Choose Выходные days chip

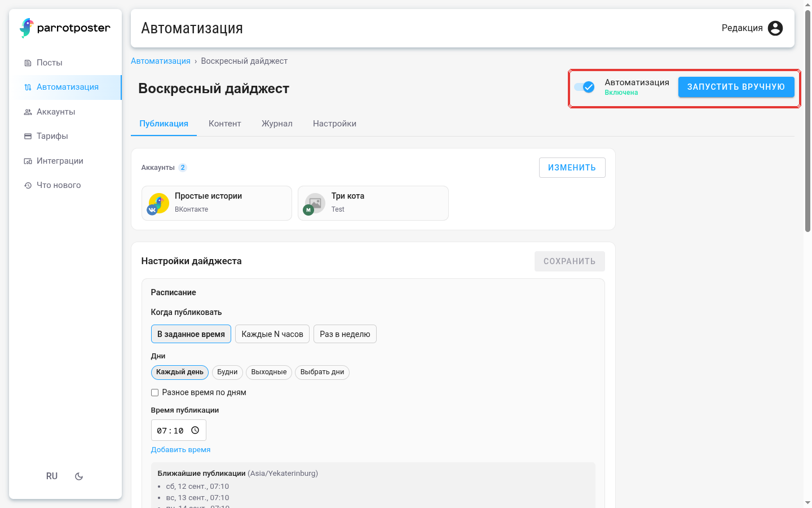click(269, 373)
